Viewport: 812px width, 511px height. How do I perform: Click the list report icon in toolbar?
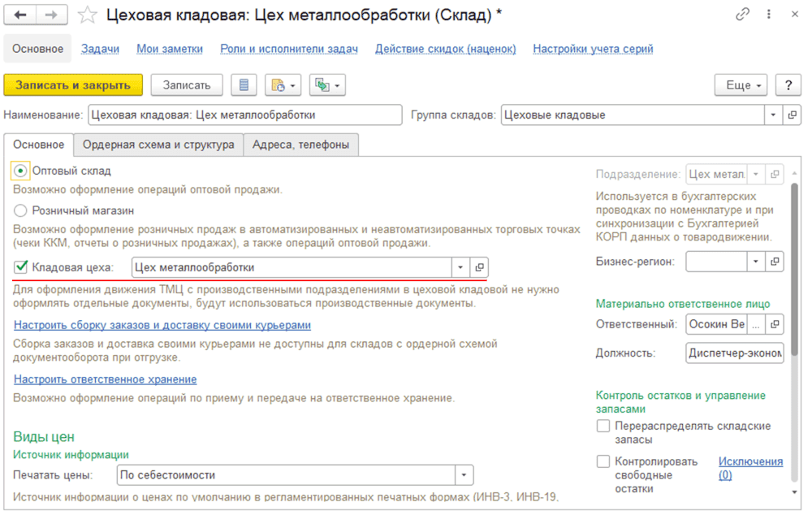click(244, 85)
